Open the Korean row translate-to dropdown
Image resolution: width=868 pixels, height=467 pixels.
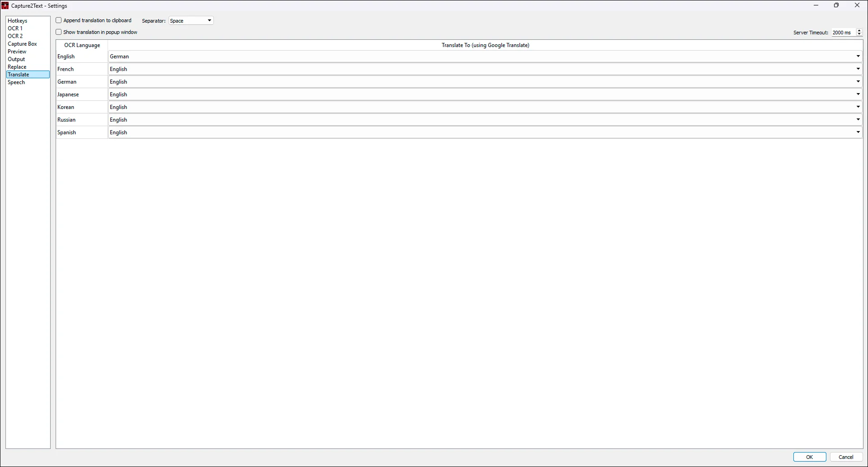click(485, 107)
